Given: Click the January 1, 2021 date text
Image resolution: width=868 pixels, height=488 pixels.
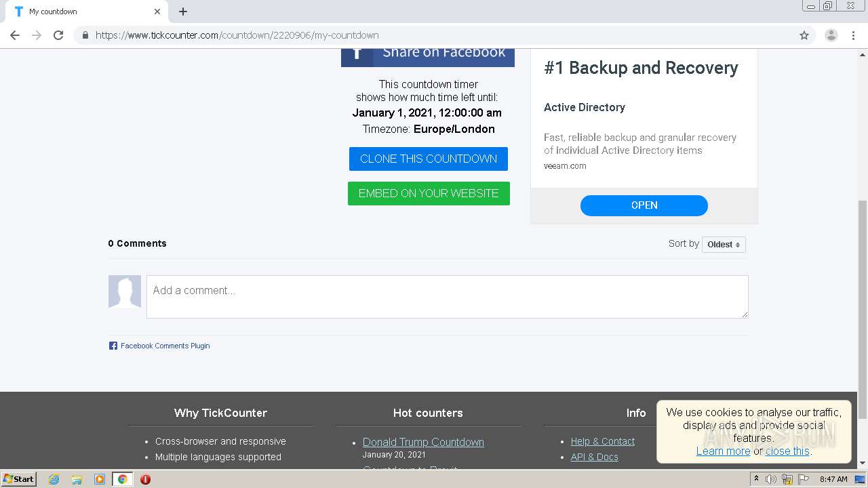Looking at the screenshot, I should 427,113.
